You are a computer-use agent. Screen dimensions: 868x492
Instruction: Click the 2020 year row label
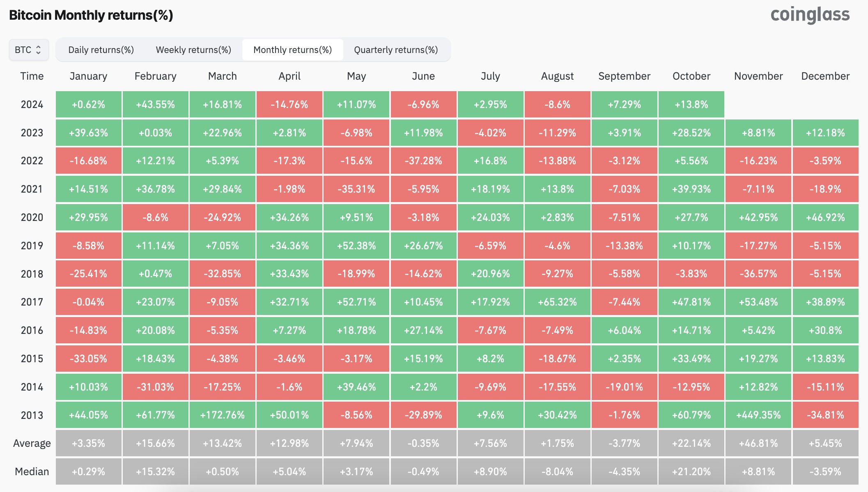[x=32, y=217]
